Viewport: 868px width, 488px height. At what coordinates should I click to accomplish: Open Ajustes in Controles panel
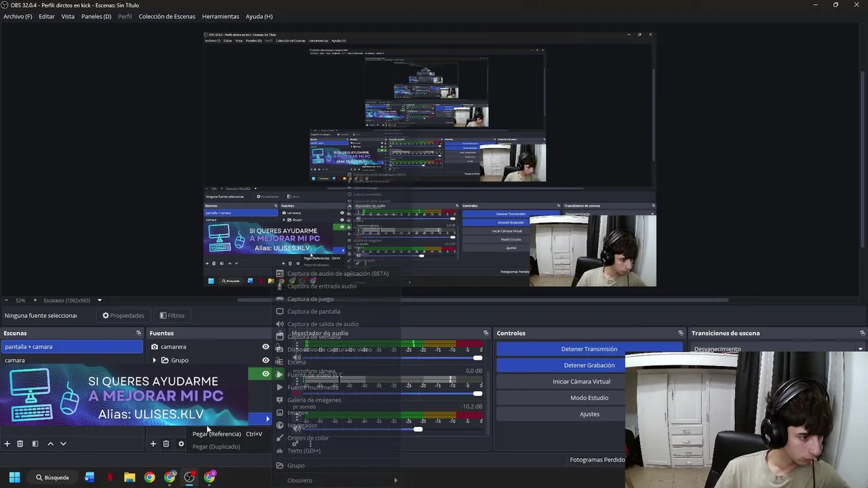pos(589,414)
